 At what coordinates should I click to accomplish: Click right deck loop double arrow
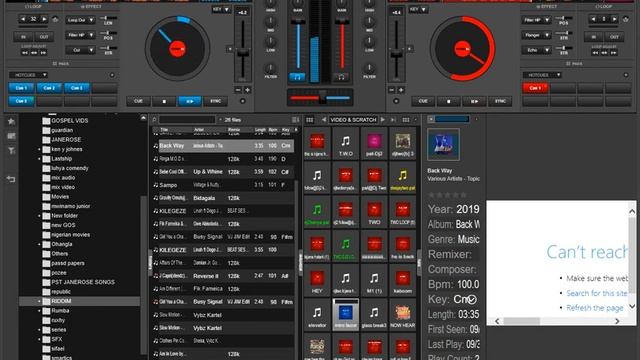tap(614, 19)
